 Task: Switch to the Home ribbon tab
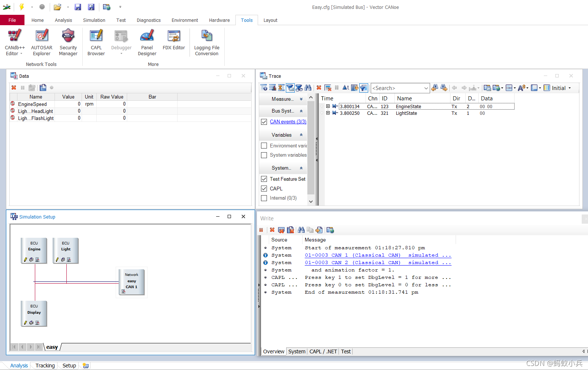click(37, 20)
